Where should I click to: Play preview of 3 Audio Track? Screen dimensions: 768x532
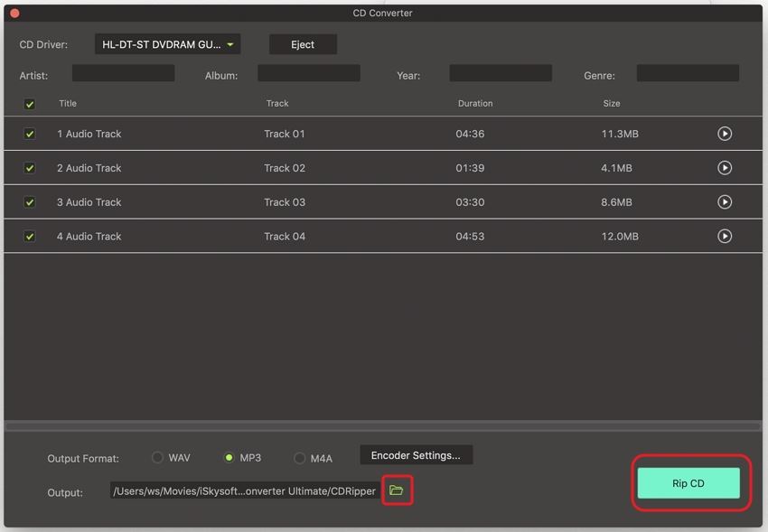click(724, 202)
